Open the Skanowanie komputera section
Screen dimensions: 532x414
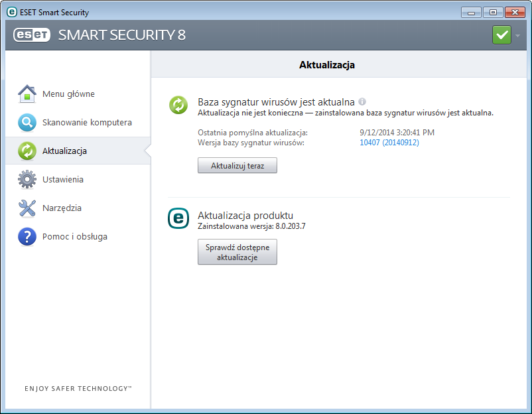[x=78, y=122]
